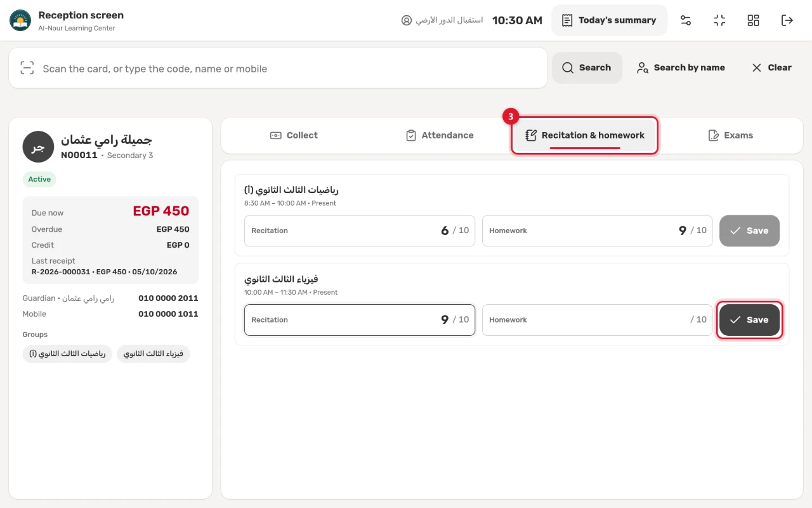Clear the current student lookup

tap(771, 68)
